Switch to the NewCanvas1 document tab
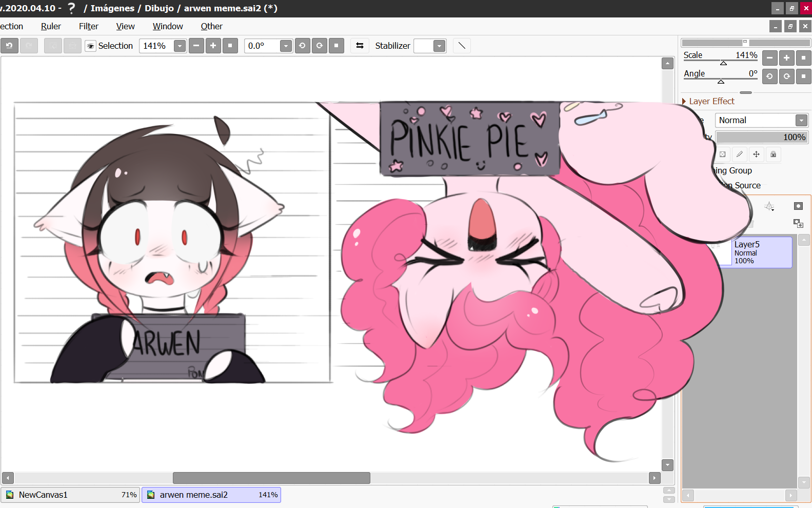 70,495
